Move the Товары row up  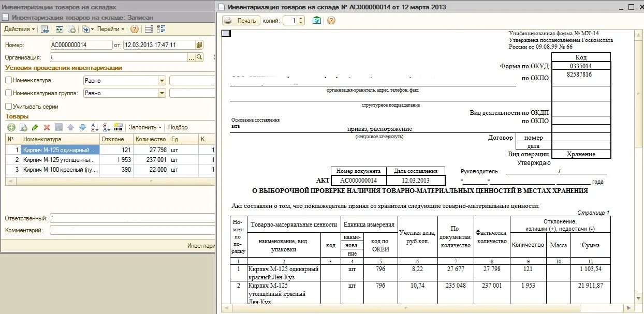[70, 127]
